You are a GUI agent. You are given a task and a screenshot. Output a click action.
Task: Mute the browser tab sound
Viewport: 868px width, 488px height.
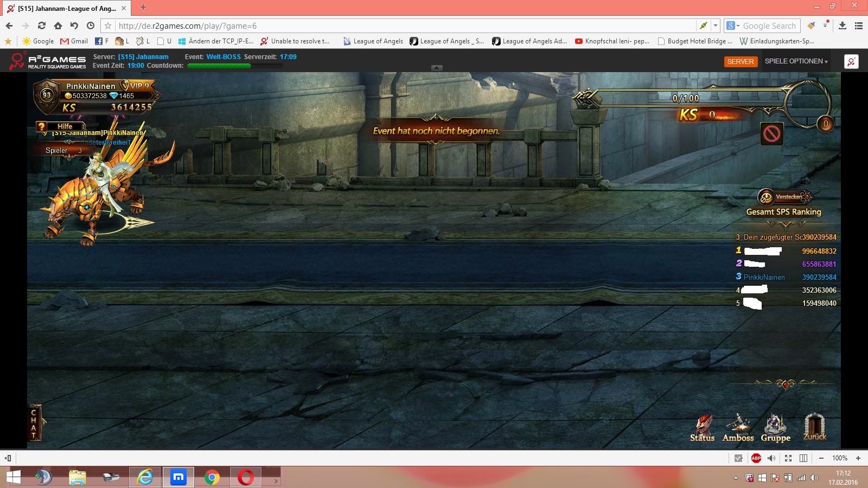click(x=771, y=458)
